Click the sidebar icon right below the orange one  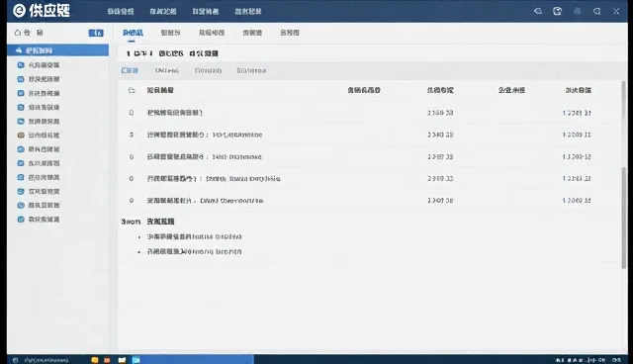21,149
